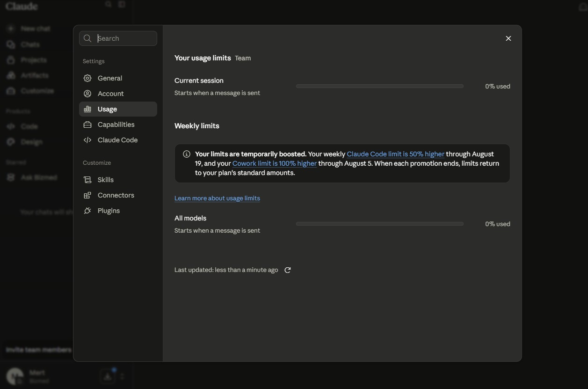
Task: Focus the settings Search field
Action: [118, 38]
